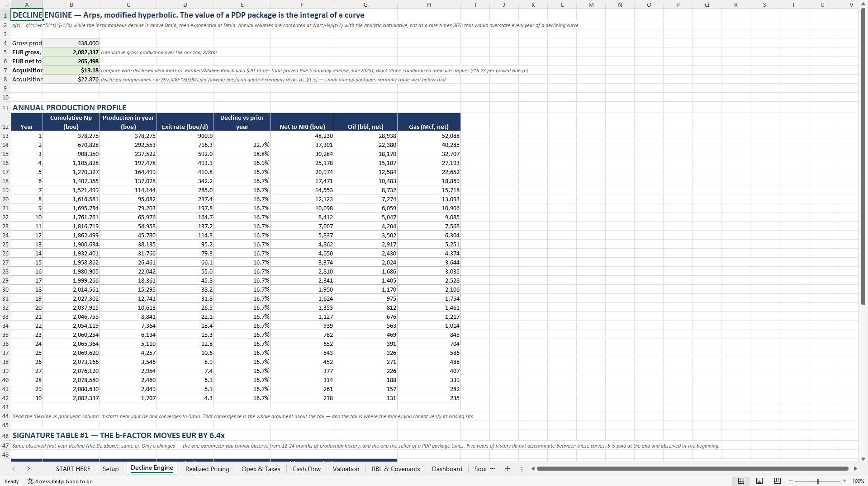Screen dimensions: 868x486
Task: Adjust the zoom slider handle
Action: (x=818, y=481)
